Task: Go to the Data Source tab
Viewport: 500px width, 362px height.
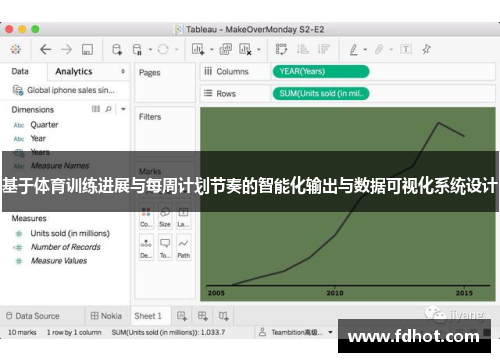Action: (33, 316)
